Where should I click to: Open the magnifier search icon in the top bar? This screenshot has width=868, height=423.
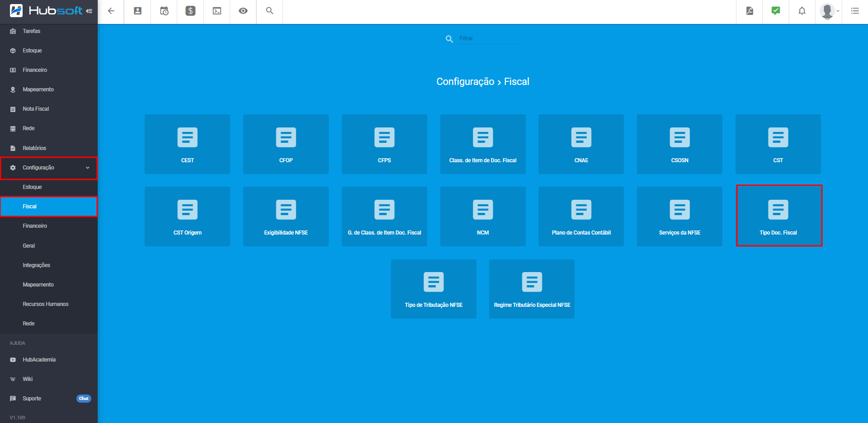click(x=269, y=11)
